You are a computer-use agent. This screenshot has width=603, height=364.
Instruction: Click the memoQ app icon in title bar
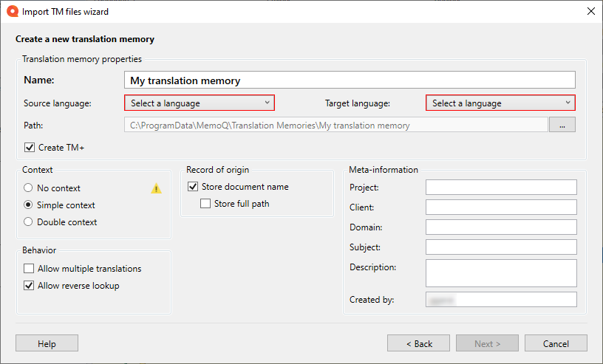click(x=12, y=12)
